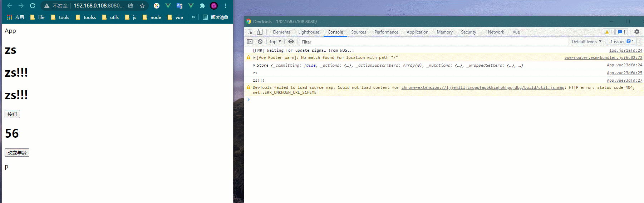Open the not-secure site info warning icon
This screenshot has height=203, width=644.
(x=47, y=6)
